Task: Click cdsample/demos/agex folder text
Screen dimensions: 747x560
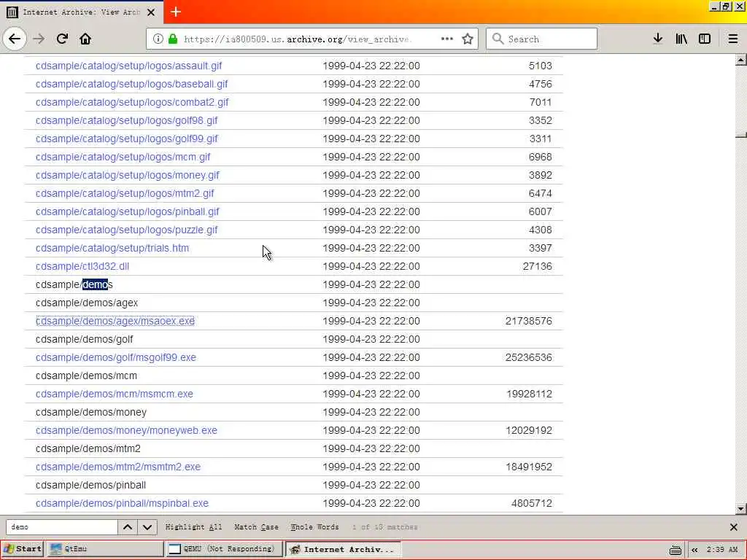Action: click(x=87, y=303)
